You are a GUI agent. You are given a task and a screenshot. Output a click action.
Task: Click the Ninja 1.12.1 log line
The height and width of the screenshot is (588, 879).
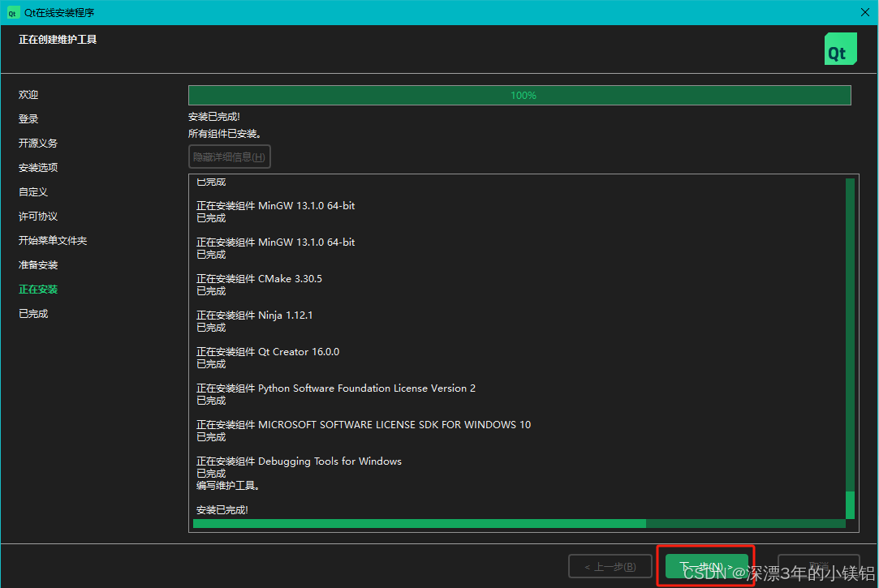click(x=255, y=315)
